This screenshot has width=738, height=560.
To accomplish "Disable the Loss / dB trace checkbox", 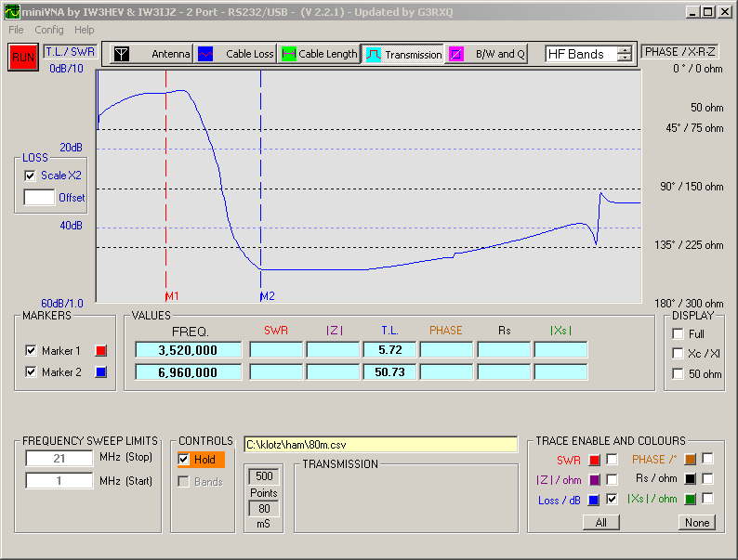I will coord(612,500).
